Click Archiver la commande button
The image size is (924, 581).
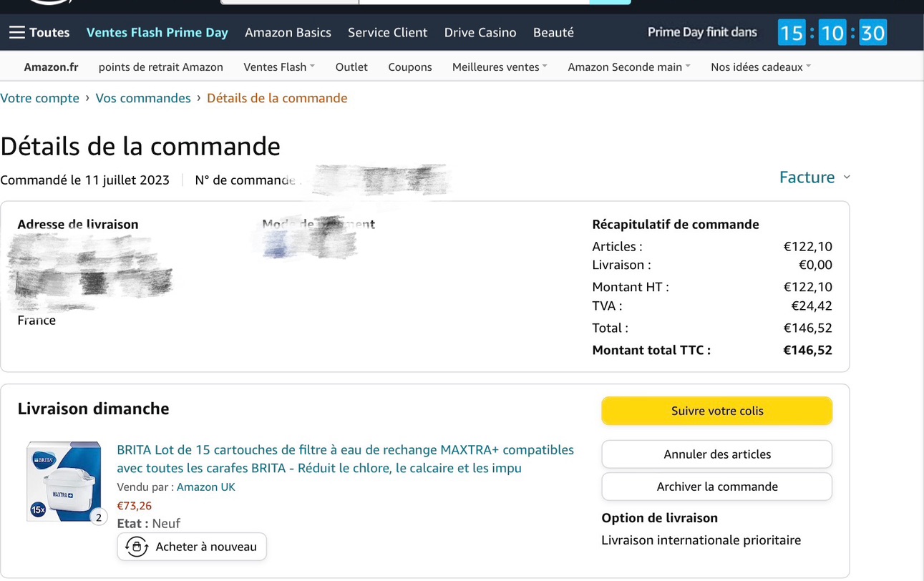pos(717,487)
